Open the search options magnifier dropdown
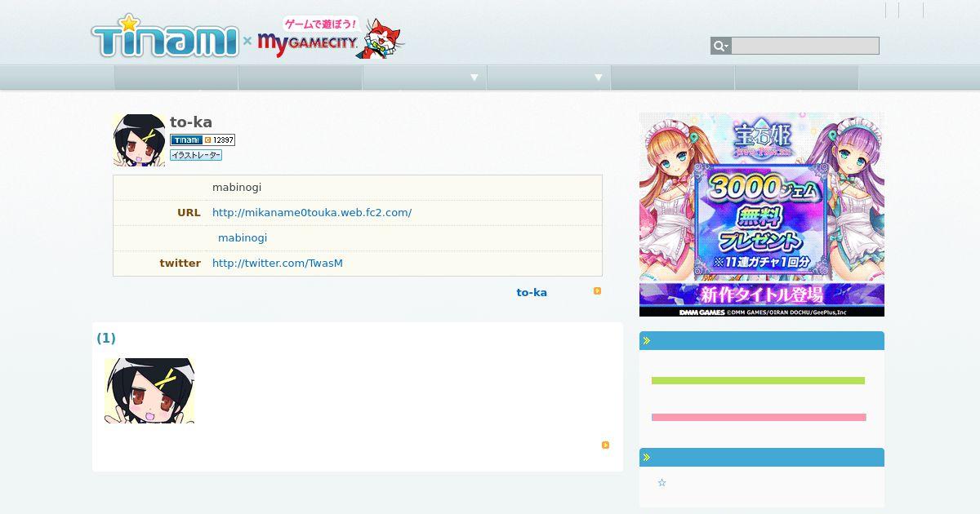This screenshot has width=980, height=514. click(x=720, y=46)
